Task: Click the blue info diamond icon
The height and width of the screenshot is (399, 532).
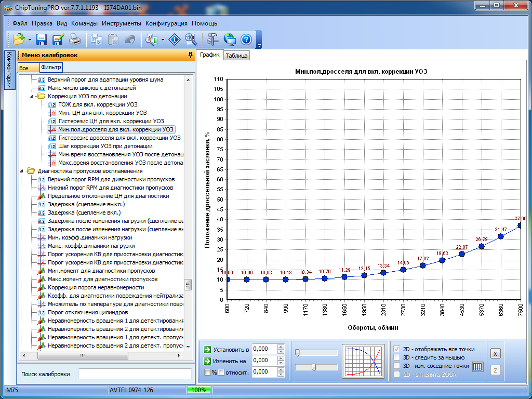Action: (175, 39)
